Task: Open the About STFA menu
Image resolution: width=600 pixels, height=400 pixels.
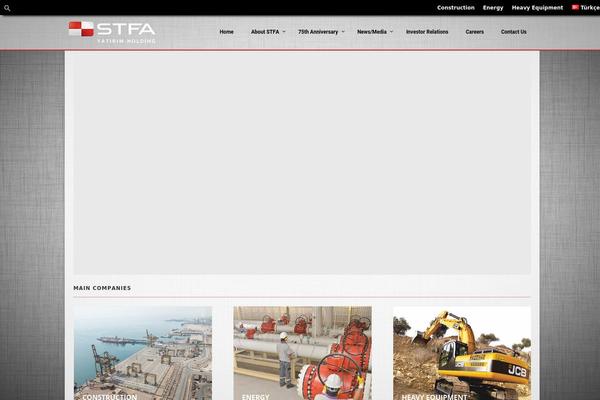Action: point(265,32)
